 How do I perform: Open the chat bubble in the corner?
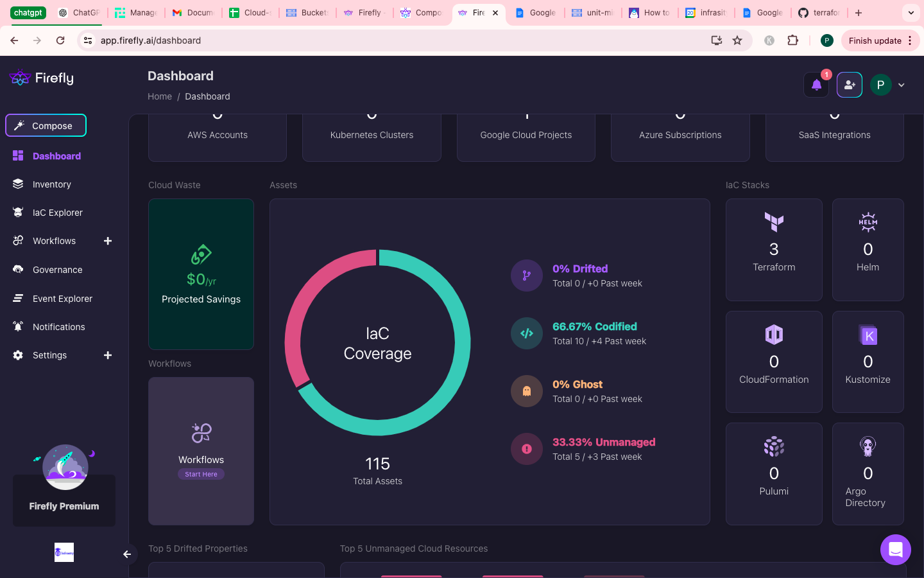tap(895, 550)
